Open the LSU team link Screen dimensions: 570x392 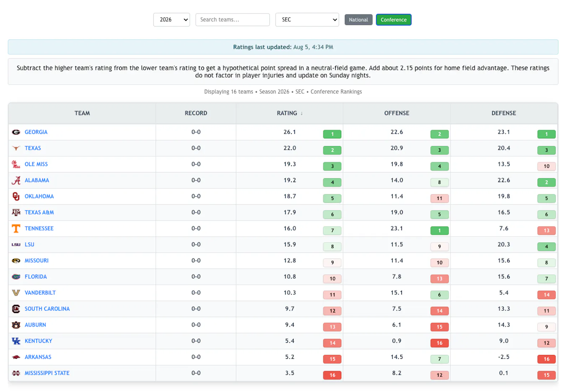(30, 244)
